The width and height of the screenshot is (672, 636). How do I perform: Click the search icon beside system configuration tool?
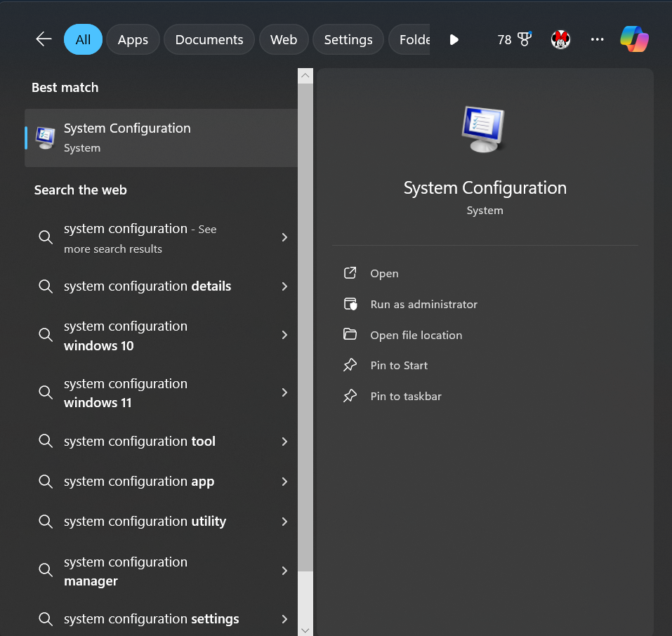[x=46, y=441]
